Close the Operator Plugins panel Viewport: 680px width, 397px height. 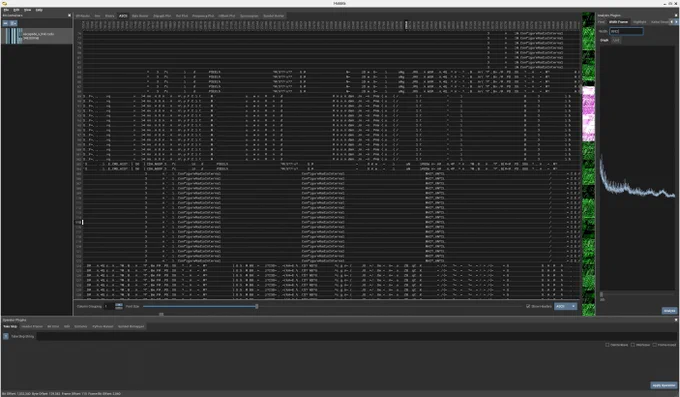coord(676,320)
